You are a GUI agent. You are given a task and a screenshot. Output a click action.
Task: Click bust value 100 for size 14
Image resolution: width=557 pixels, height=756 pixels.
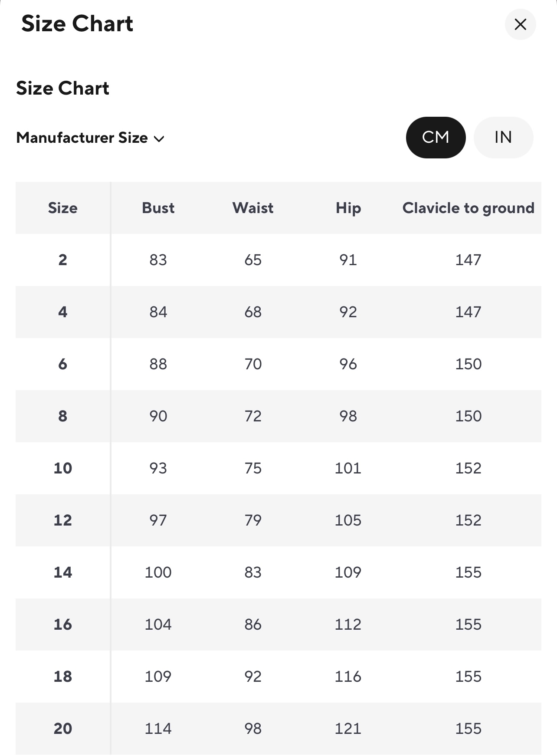(x=158, y=572)
